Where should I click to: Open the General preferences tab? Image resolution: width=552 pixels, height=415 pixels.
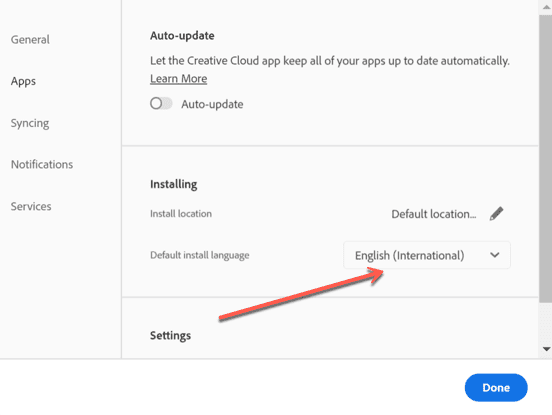click(30, 39)
